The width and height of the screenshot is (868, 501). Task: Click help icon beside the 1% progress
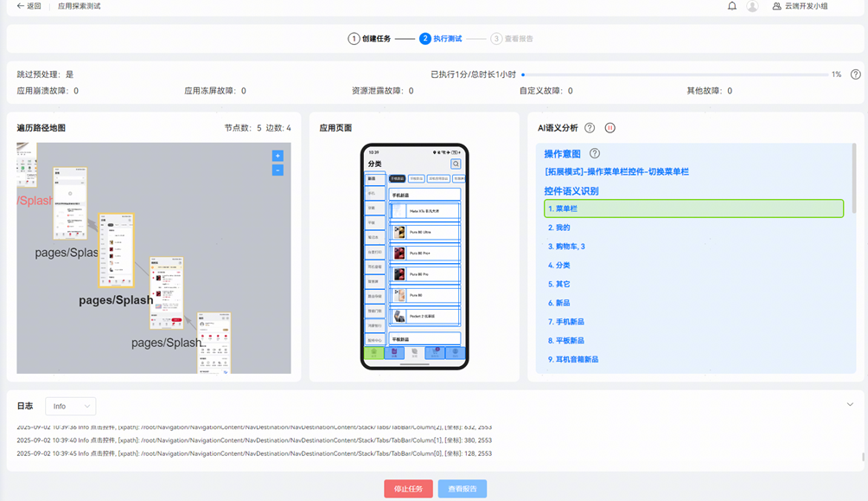pos(855,74)
